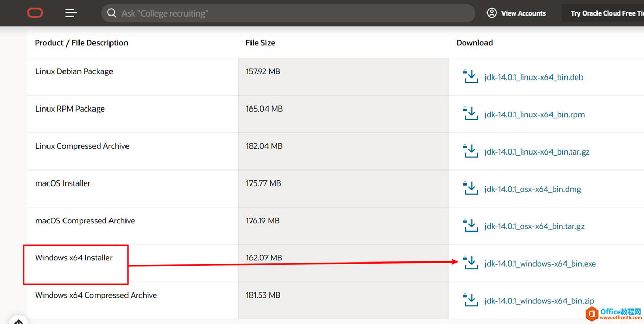Image resolution: width=644 pixels, height=324 pixels.
Task: Click the 182.04 MB file size
Action: point(264,146)
